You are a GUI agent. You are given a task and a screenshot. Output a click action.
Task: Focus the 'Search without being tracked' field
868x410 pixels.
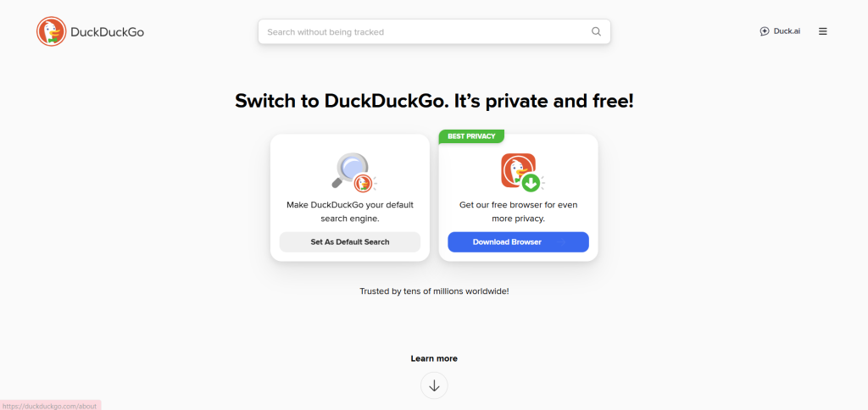434,31
